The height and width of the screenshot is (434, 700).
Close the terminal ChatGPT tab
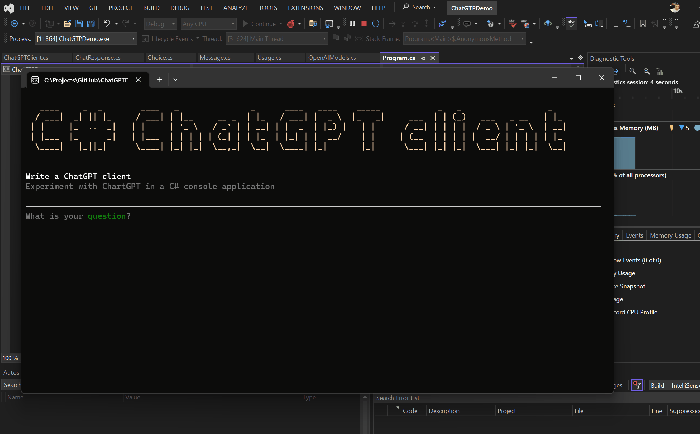[138, 80]
